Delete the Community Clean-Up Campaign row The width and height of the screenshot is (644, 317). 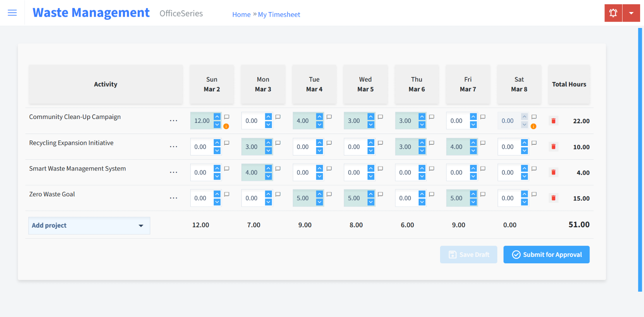coord(553,121)
